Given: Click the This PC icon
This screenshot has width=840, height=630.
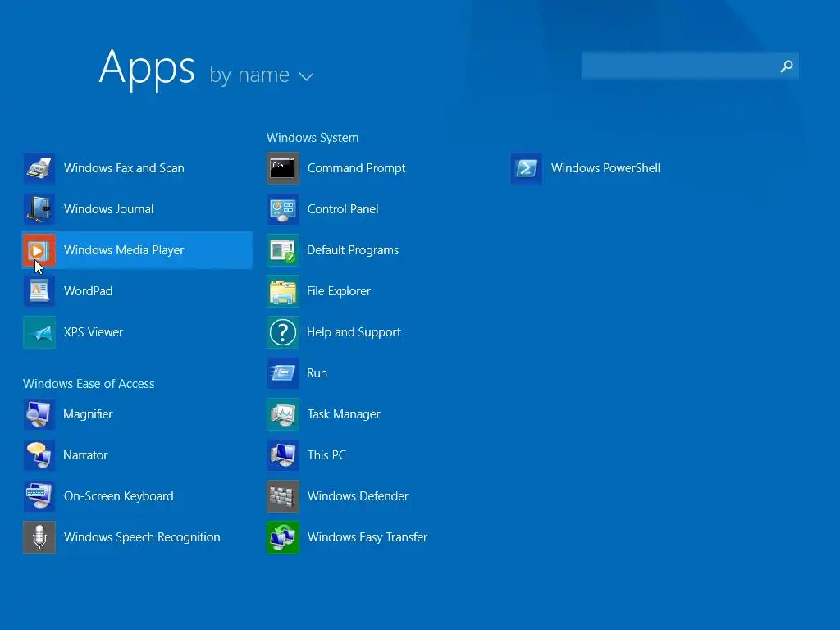Looking at the screenshot, I should pyautogui.click(x=283, y=454).
